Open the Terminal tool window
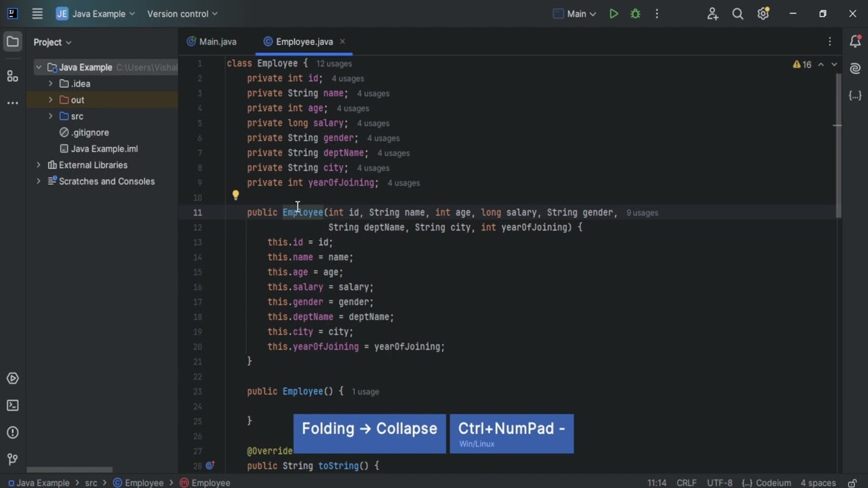 (x=12, y=405)
